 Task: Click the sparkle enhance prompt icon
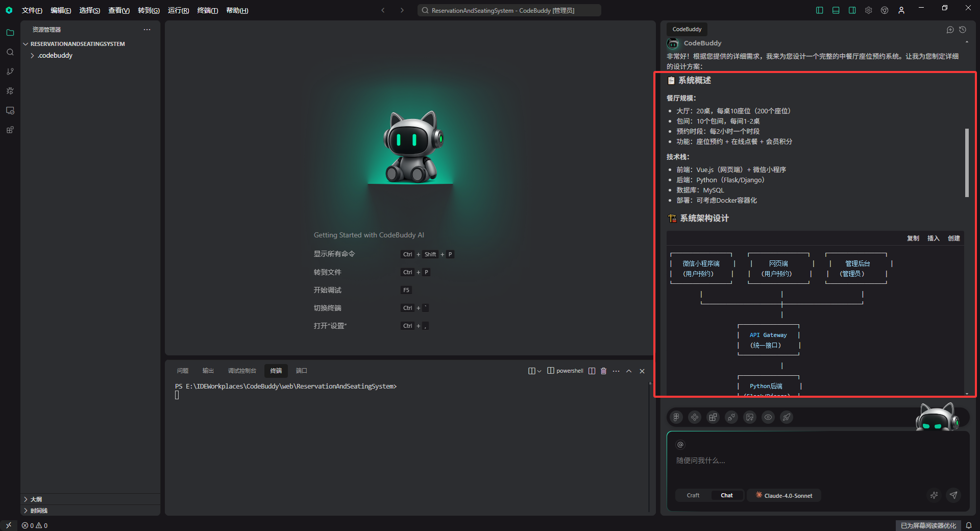[934, 495]
